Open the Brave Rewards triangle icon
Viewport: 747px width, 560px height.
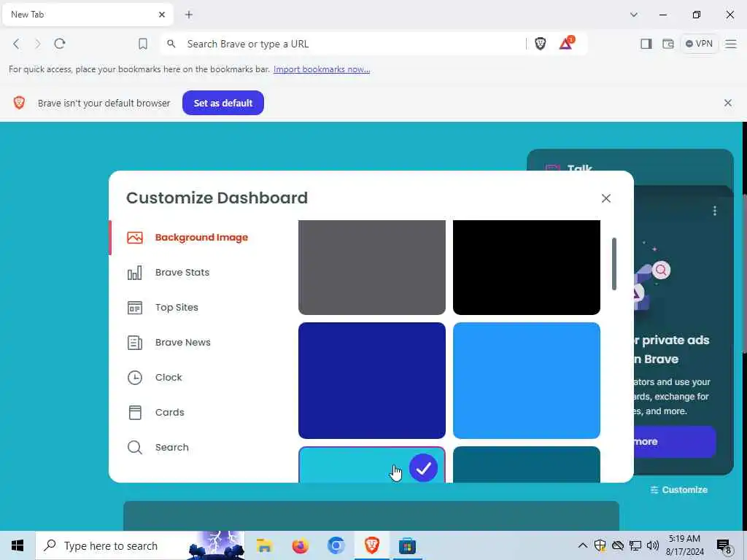coord(566,43)
